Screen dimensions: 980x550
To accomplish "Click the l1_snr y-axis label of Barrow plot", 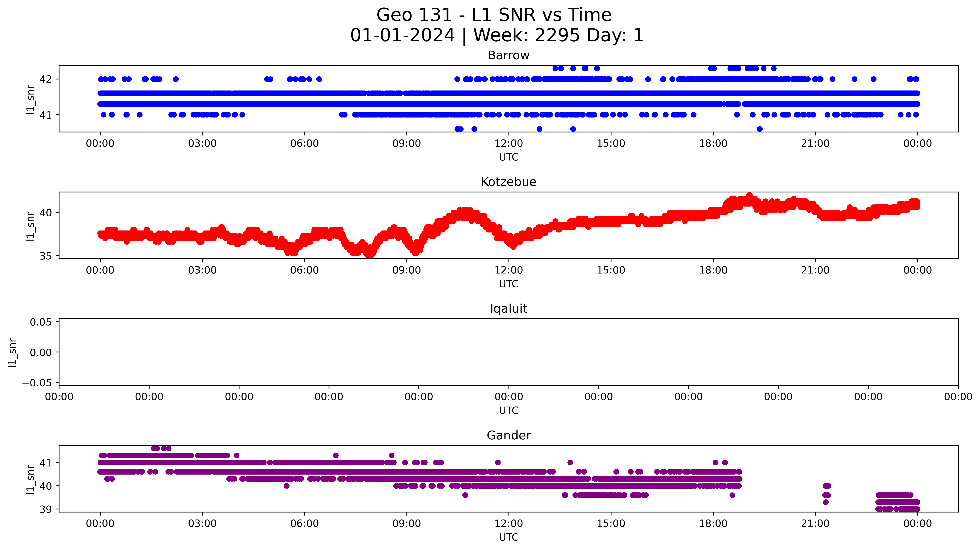I will pos(30,99).
